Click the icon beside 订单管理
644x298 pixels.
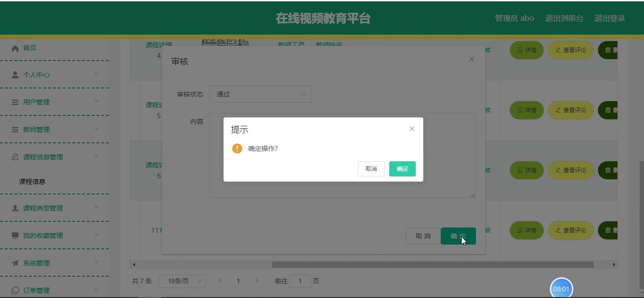coord(15,290)
